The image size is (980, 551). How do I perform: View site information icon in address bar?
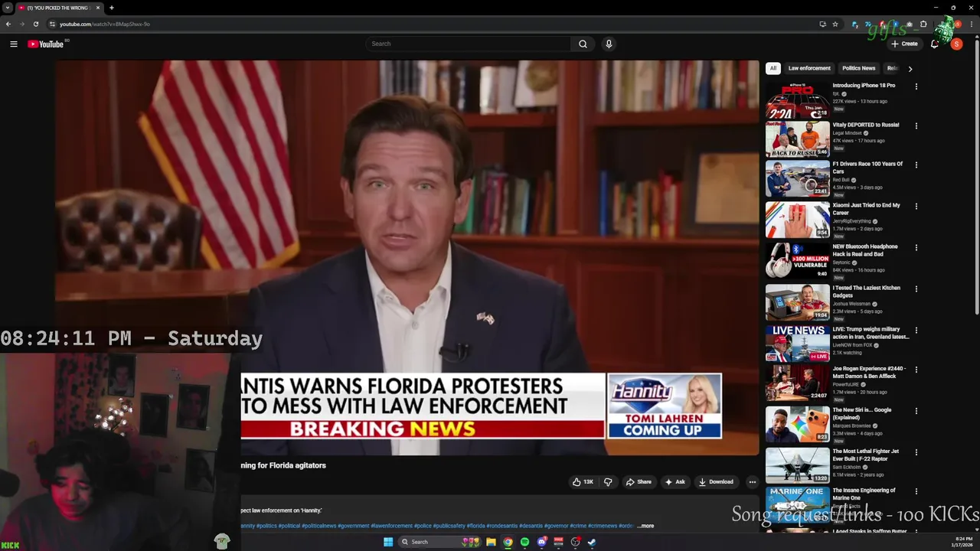pyautogui.click(x=52, y=24)
